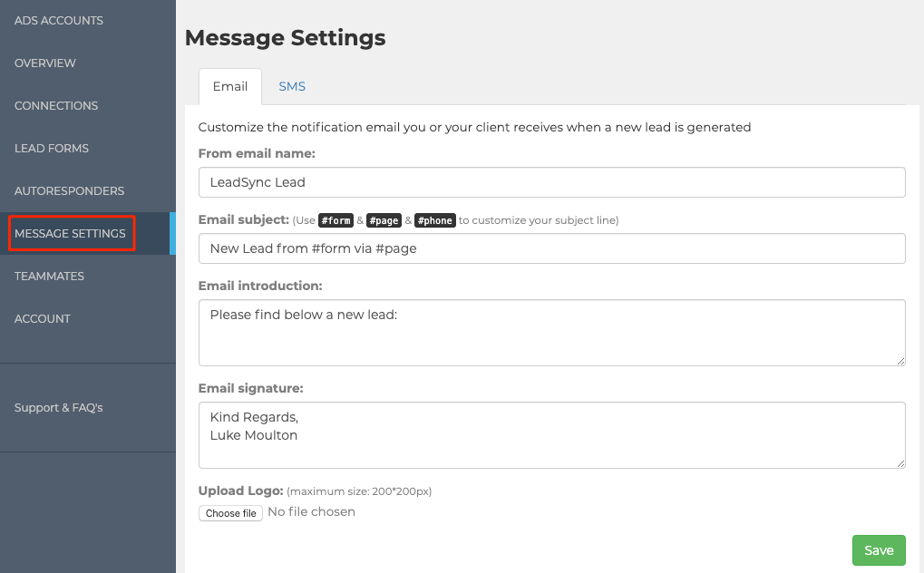The image size is (924, 573).
Task: Open the AUTORESPONDERS section
Action: click(69, 190)
